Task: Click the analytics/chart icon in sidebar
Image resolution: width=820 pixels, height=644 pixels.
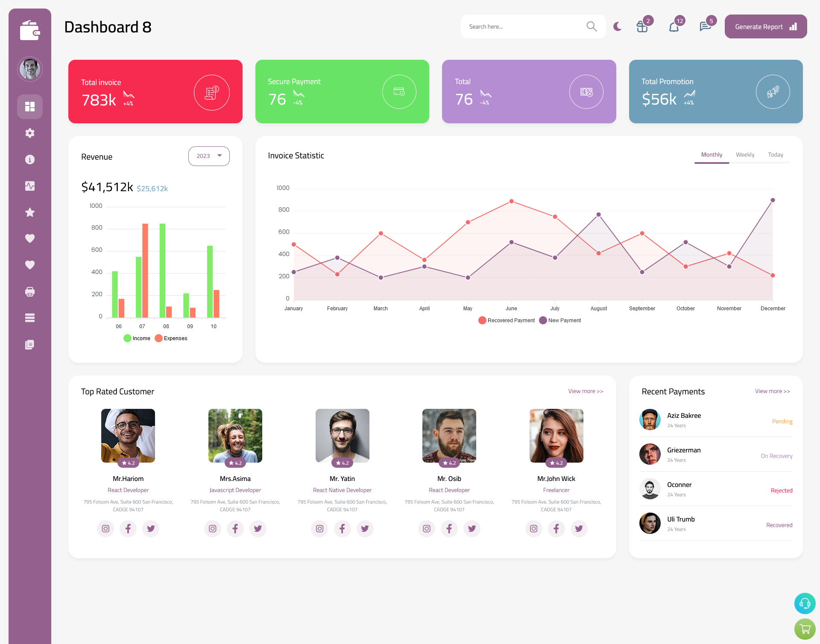Action: pos(29,186)
